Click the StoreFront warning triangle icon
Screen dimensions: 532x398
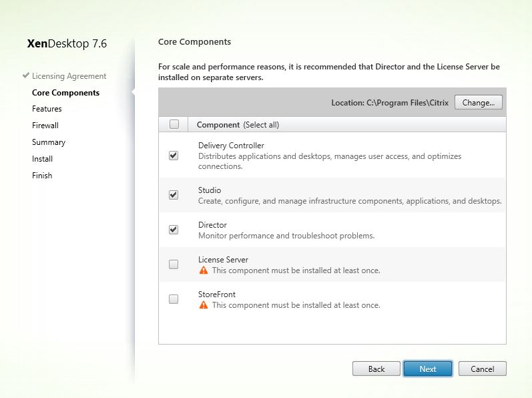[204, 305]
